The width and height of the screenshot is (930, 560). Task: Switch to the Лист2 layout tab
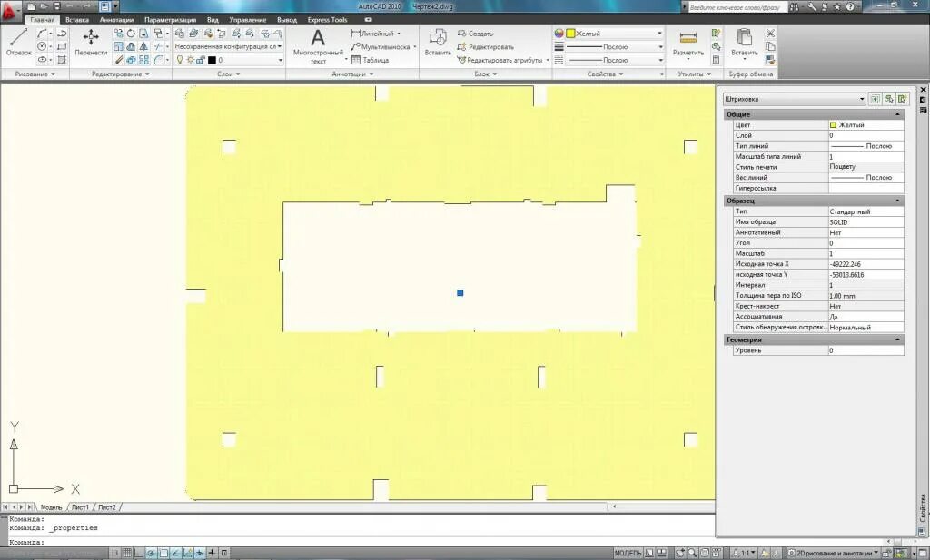pos(107,507)
